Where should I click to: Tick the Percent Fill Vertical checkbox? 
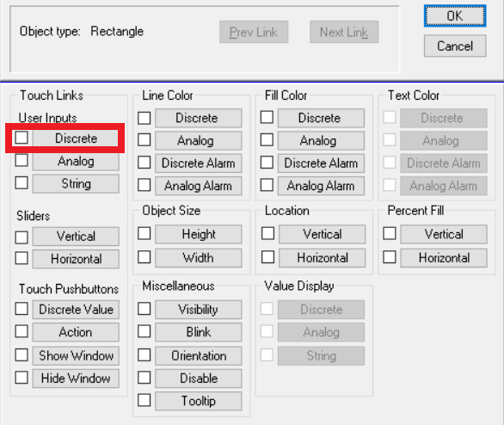(x=390, y=233)
